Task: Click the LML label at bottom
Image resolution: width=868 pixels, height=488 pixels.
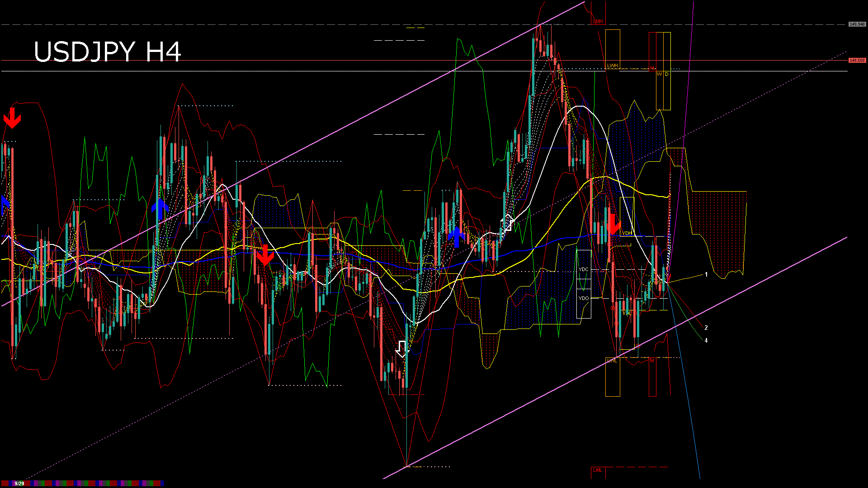Action: click(598, 470)
